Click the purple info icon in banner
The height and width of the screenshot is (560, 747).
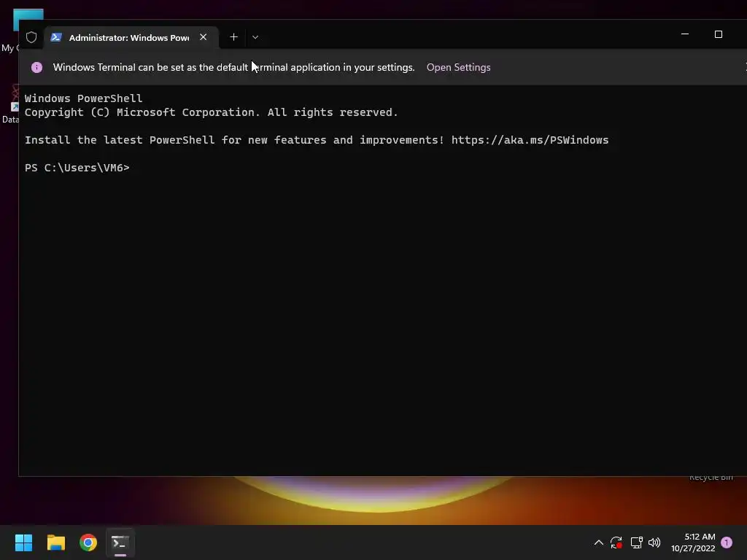pyautogui.click(x=36, y=67)
